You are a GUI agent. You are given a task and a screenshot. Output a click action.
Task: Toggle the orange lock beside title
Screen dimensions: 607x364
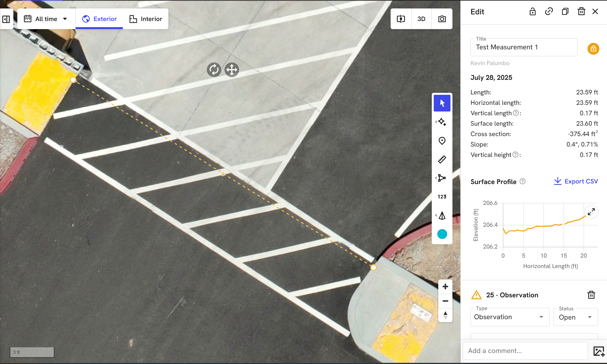point(593,49)
